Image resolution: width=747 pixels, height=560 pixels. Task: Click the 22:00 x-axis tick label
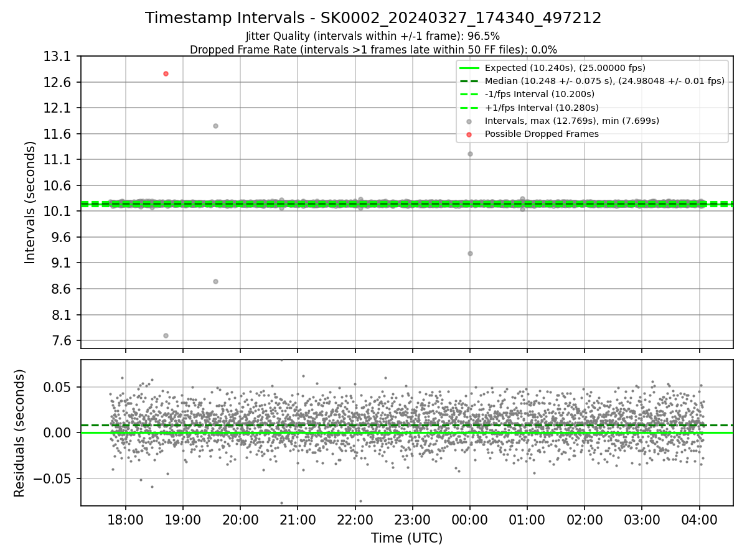(355, 520)
